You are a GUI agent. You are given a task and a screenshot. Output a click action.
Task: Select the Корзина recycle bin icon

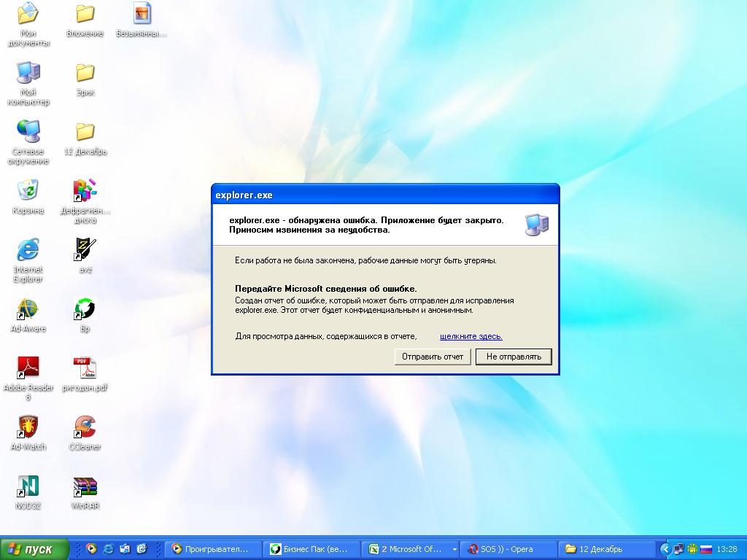pyautogui.click(x=28, y=191)
